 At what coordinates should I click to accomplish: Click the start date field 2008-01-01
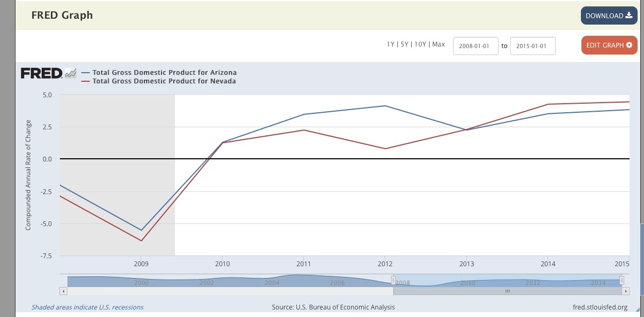click(476, 46)
